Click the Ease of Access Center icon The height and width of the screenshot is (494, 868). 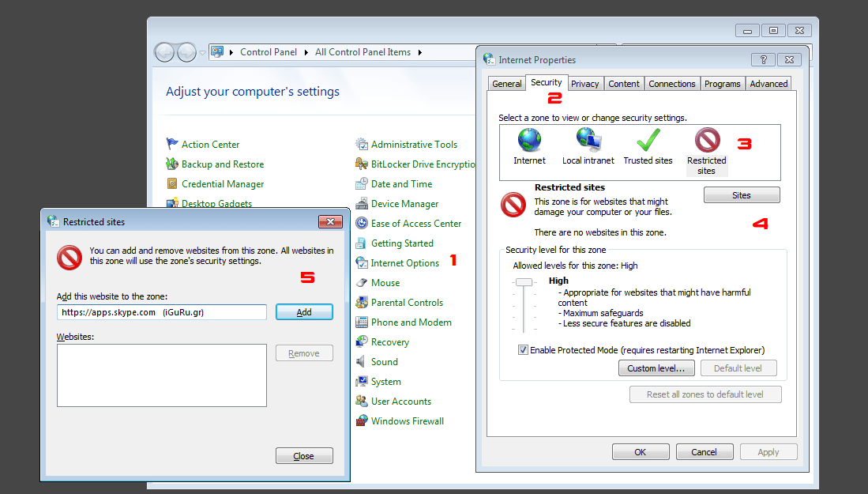362,223
